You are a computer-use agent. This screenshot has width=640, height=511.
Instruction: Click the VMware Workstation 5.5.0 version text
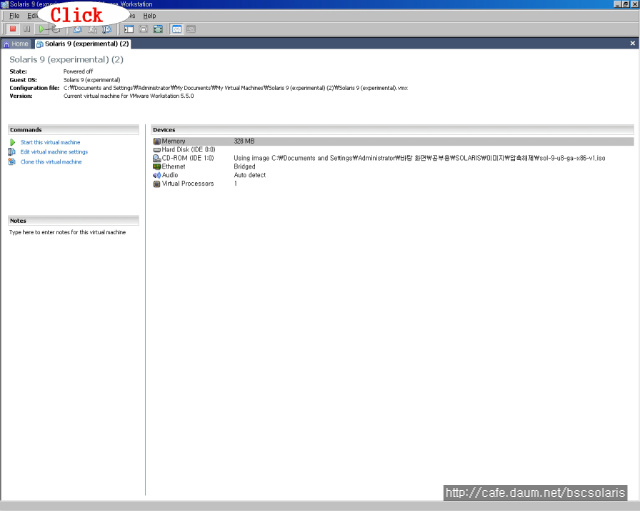(129, 96)
